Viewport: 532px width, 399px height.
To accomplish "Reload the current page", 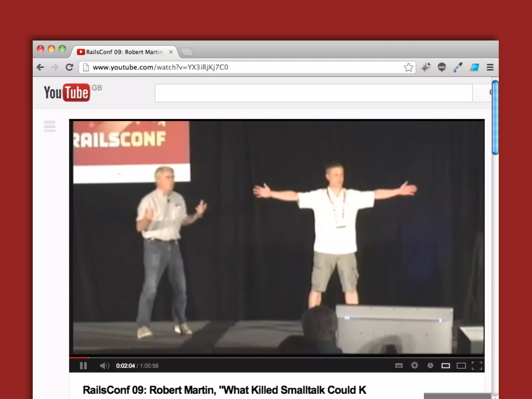I will pos(69,68).
